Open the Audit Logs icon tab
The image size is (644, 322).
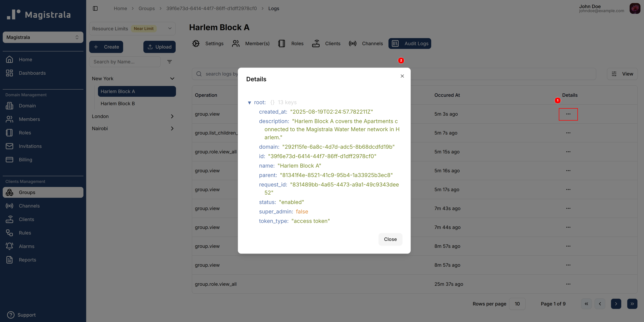395,43
